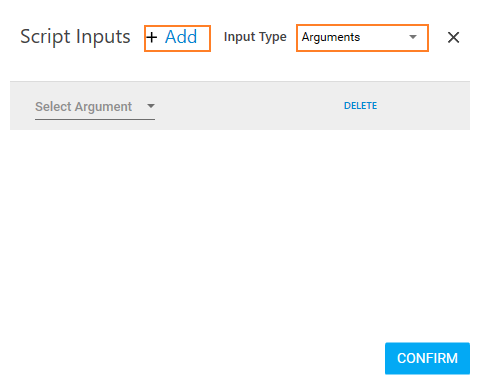Click the gray argument row background
480x387 pixels.
tap(240, 106)
